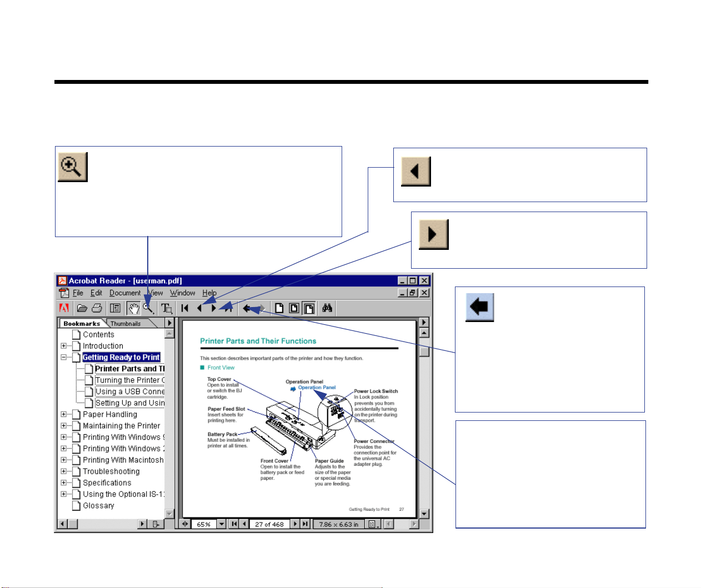701x588 pixels.
Task: Select the Printer Parts bookmark
Action: coord(129,369)
